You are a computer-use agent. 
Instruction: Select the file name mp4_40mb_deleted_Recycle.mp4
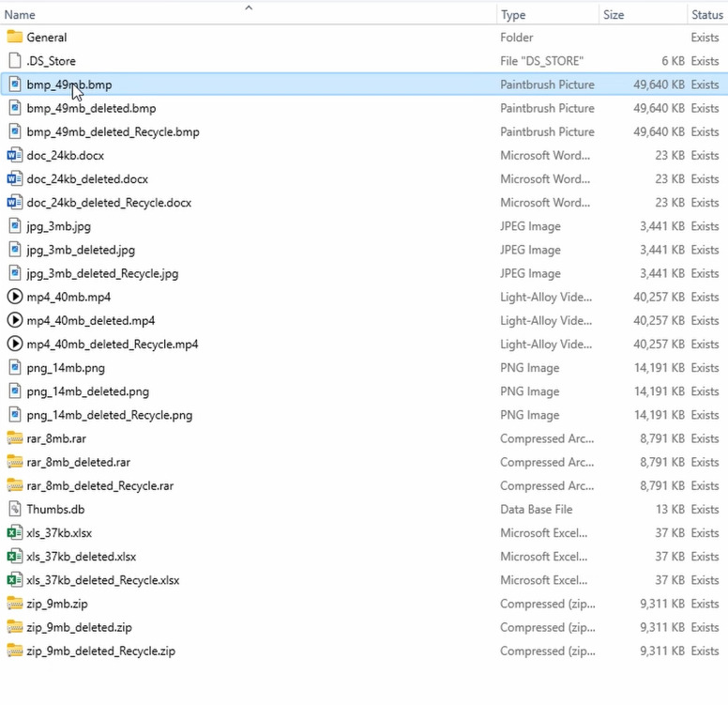tap(113, 345)
